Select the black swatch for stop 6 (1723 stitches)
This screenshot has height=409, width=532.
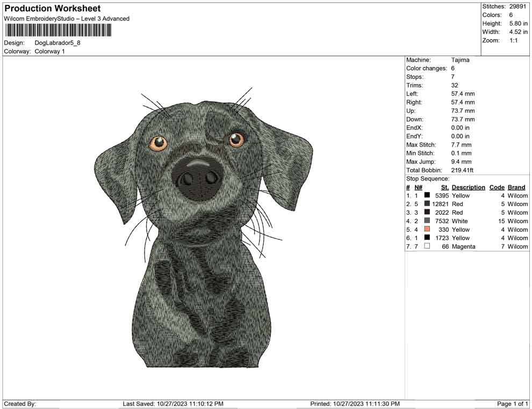[427, 238]
